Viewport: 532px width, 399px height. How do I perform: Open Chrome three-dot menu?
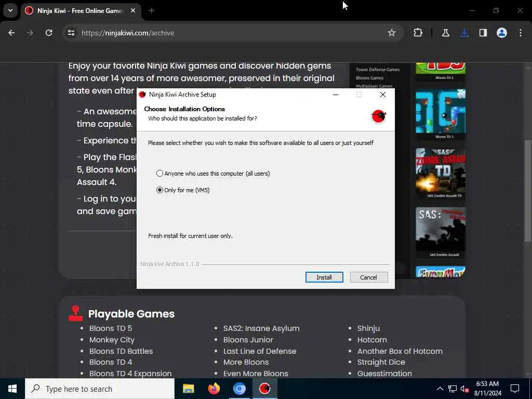click(x=521, y=33)
